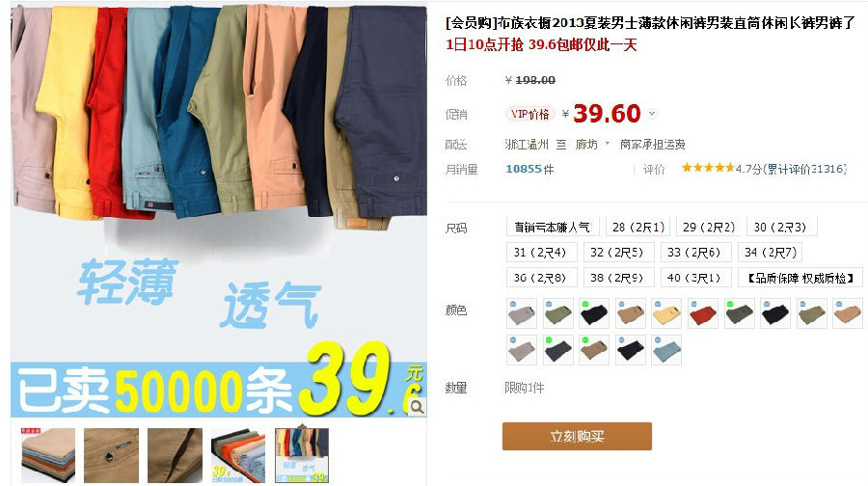
Task: Open the folded pants stack thumbnail
Action: point(47,455)
